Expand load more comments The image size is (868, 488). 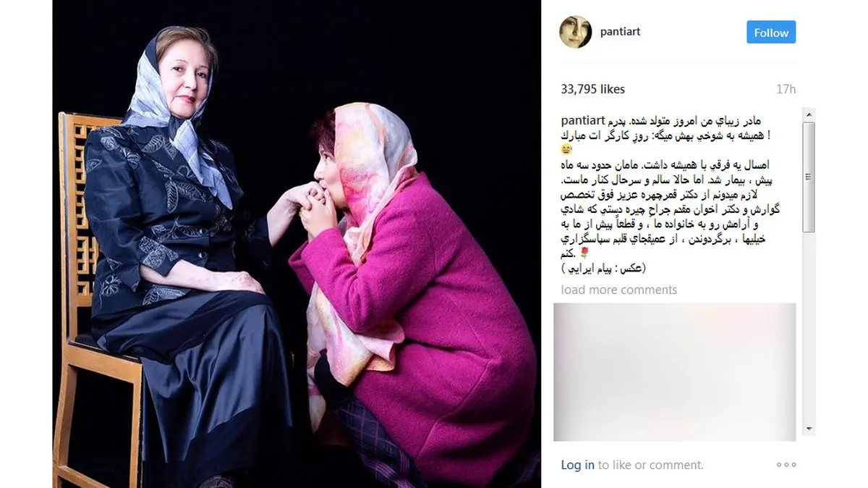tap(619, 290)
